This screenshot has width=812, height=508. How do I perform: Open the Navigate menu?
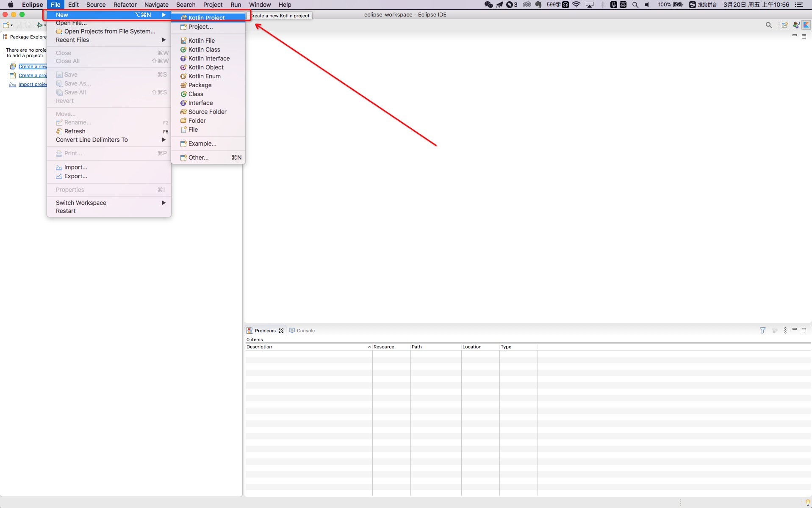(x=156, y=5)
